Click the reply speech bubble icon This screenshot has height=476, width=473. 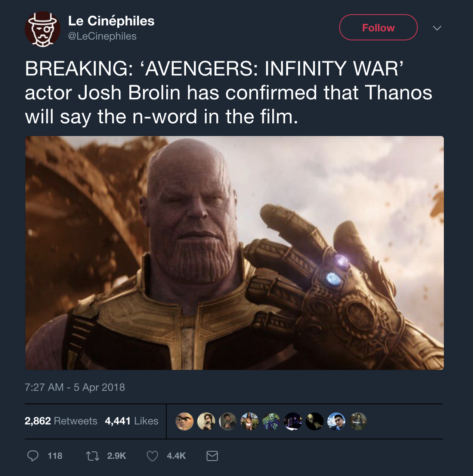33,456
